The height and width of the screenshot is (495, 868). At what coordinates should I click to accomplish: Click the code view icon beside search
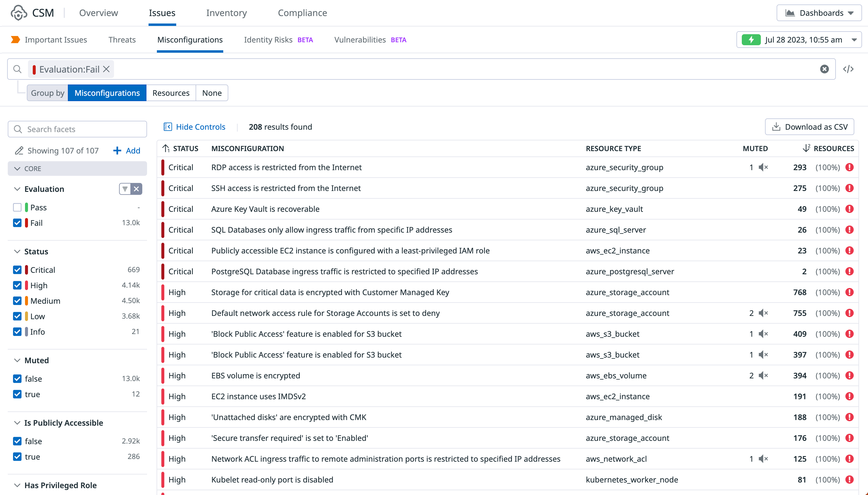point(848,69)
